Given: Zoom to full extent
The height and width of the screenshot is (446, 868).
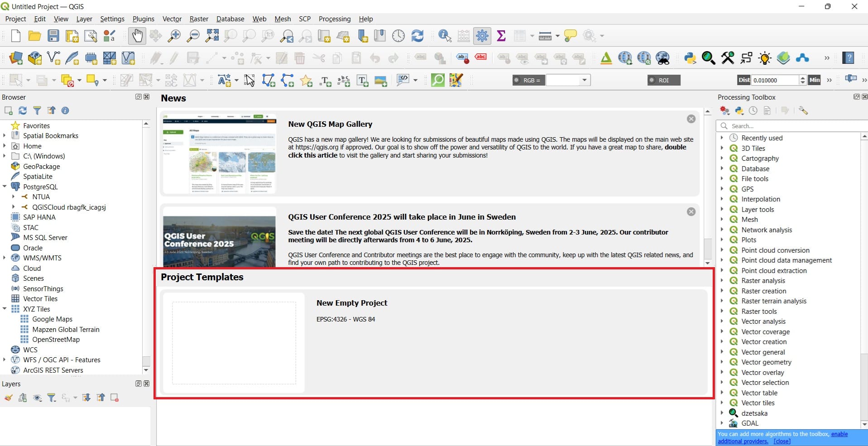Looking at the screenshot, I should [212, 36].
